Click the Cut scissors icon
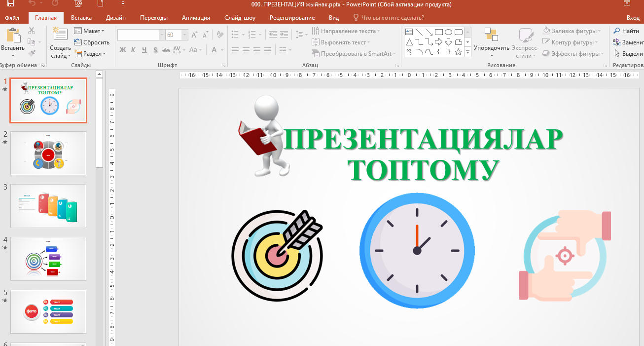This screenshot has height=346, width=644. pyautogui.click(x=32, y=31)
